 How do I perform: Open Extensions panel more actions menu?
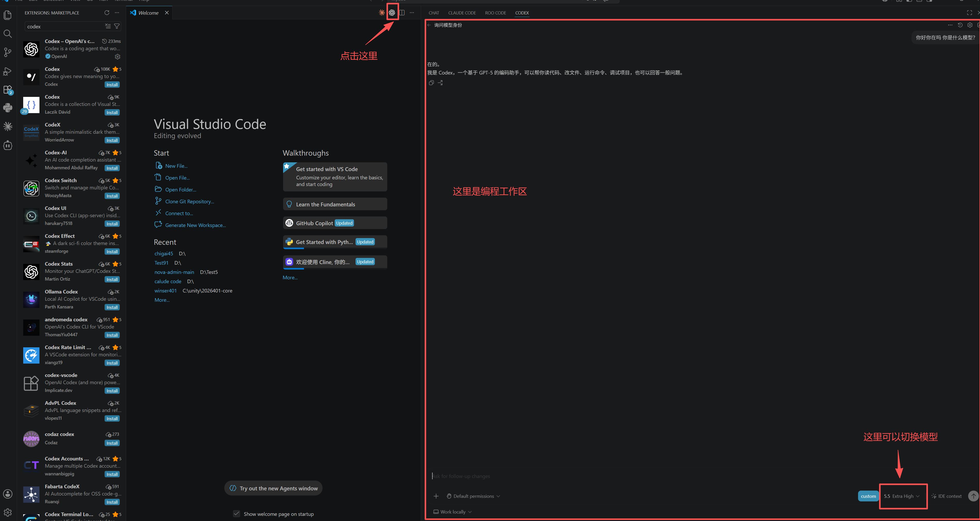(117, 13)
